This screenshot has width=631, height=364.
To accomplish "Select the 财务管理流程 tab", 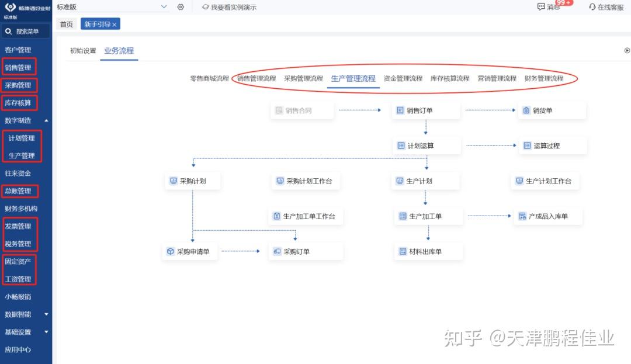I will 544,78.
